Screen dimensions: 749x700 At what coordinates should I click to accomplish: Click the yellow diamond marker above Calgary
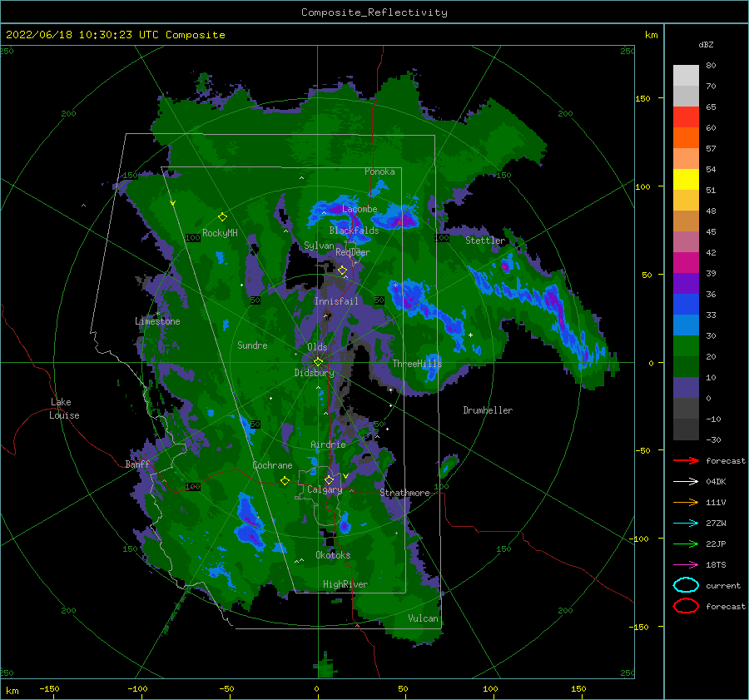coord(329,479)
